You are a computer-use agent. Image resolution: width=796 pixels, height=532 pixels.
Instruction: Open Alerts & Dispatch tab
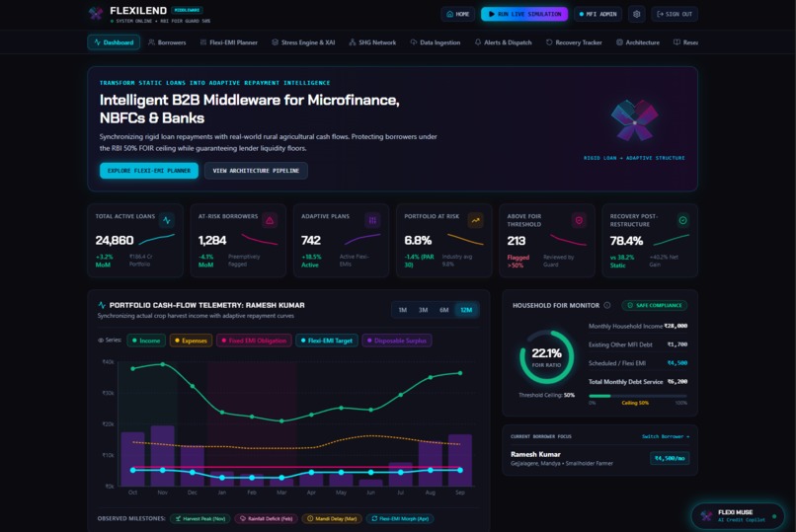[x=503, y=42]
